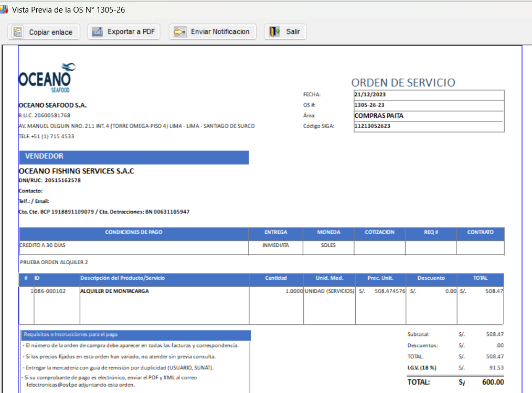
Task: Click the application icon in title bar
Action: click(x=4, y=9)
